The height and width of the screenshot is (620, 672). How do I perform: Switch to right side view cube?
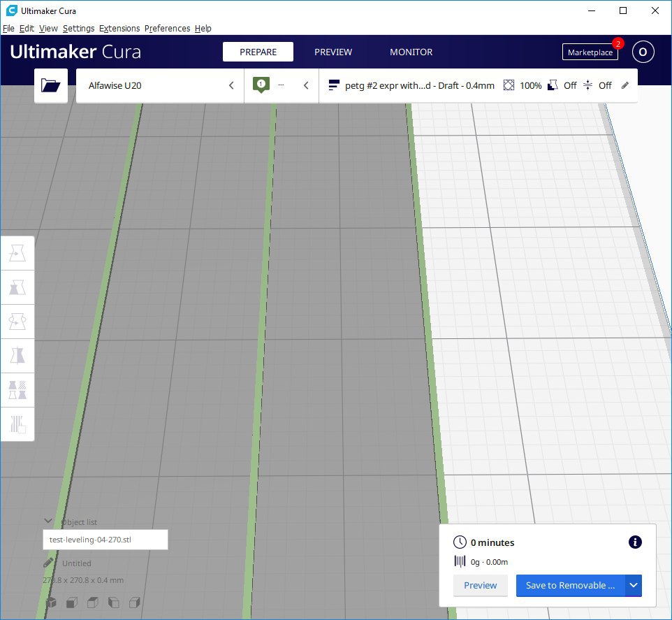click(135, 603)
